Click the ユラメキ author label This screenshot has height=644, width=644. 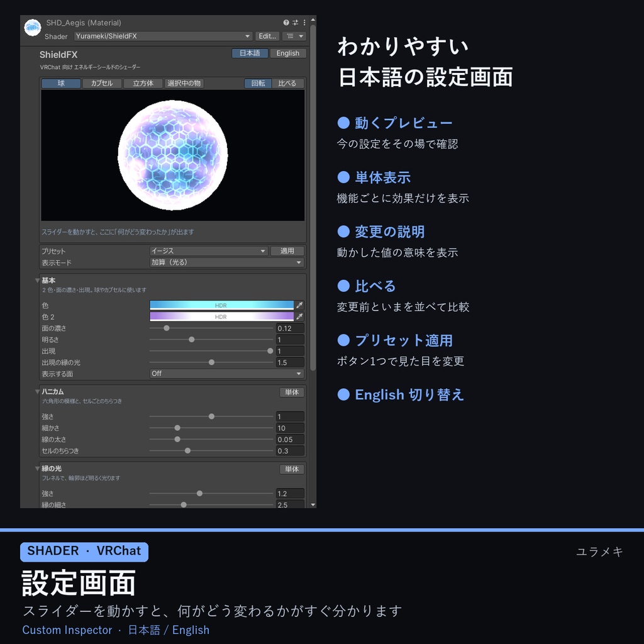click(599, 552)
